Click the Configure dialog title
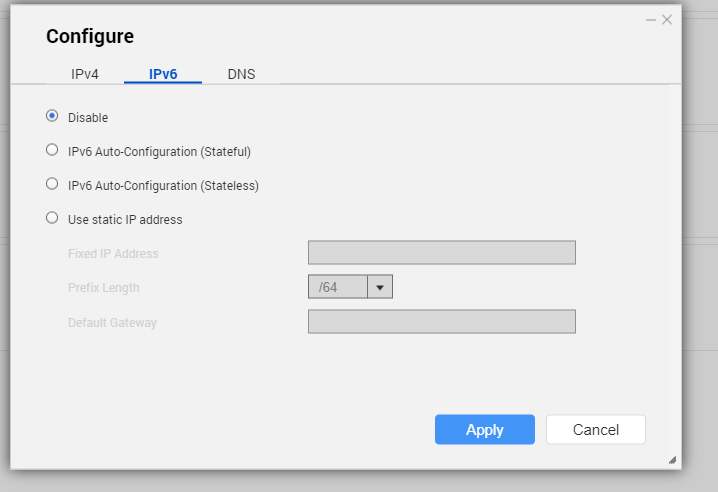 pyautogui.click(x=90, y=37)
